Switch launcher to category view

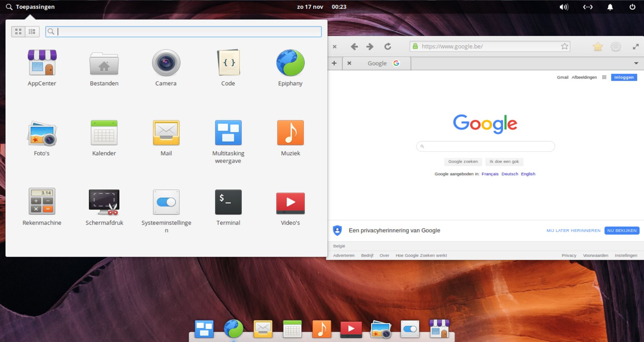pos(32,32)
